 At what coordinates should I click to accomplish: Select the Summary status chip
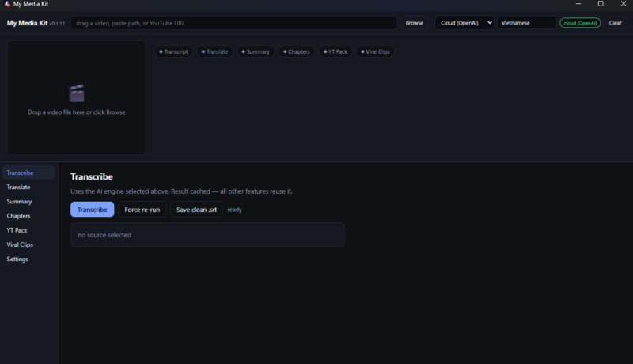255,51
